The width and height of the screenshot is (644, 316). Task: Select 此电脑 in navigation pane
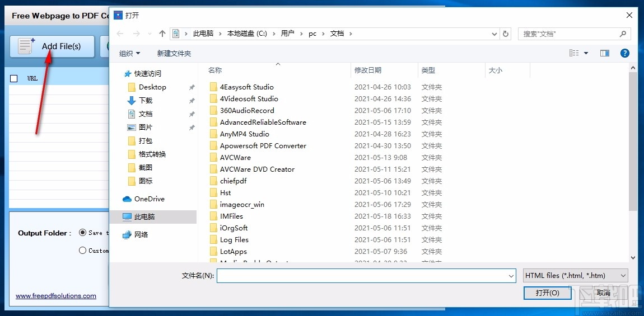pos(153,216)
